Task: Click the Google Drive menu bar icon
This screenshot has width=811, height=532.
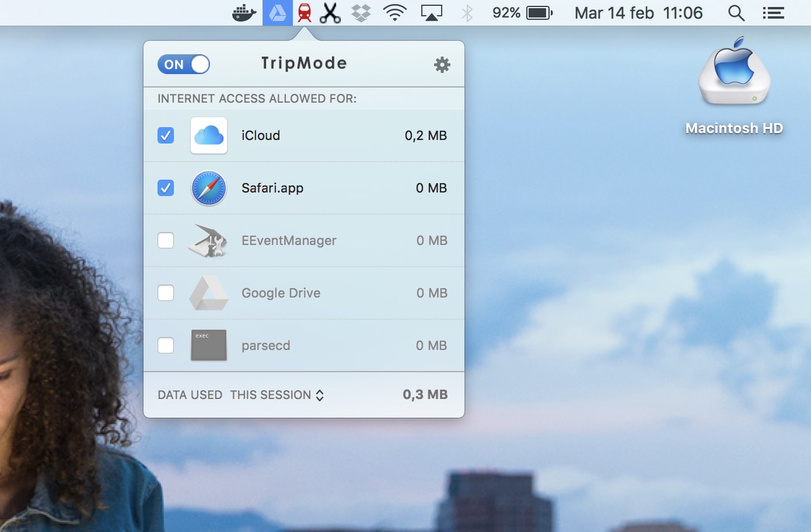Action: click(x=278, y=13)
